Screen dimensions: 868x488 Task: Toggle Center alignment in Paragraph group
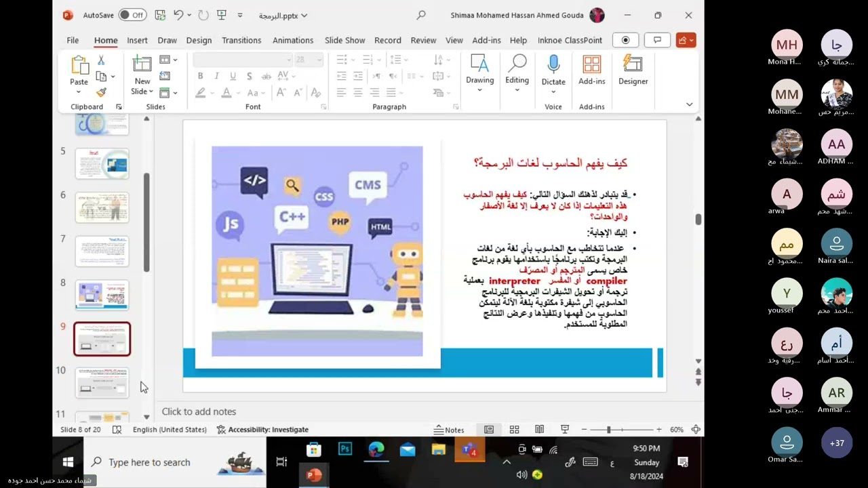tap(358, 92)
